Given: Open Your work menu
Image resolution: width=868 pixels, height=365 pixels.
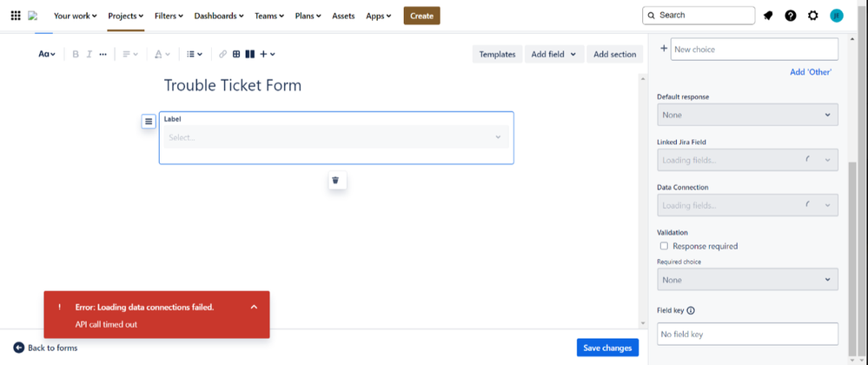Looking at the screenshot, I should click(76, 16).
